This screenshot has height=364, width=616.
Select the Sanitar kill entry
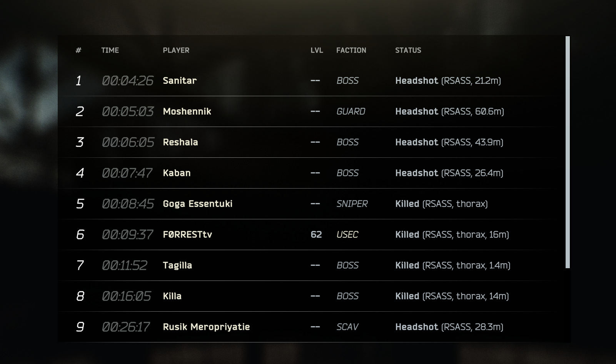(308, 81)
